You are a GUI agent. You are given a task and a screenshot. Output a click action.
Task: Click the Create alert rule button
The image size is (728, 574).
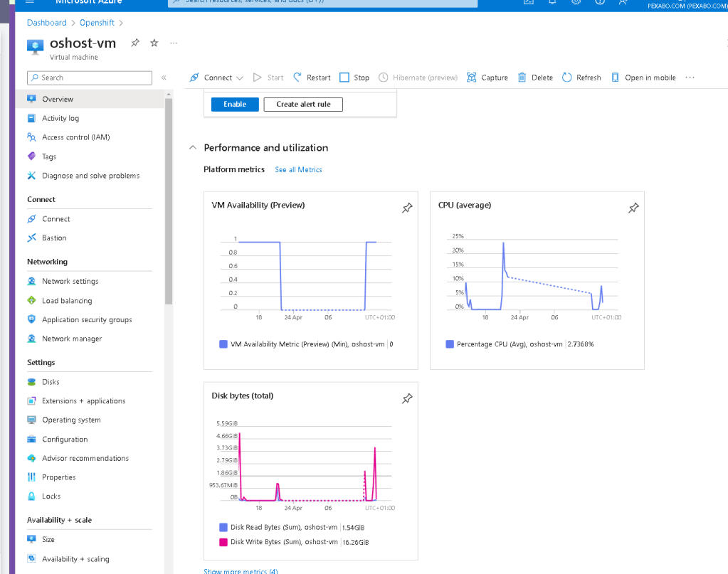pyautogui.click(x=303, y=105)
